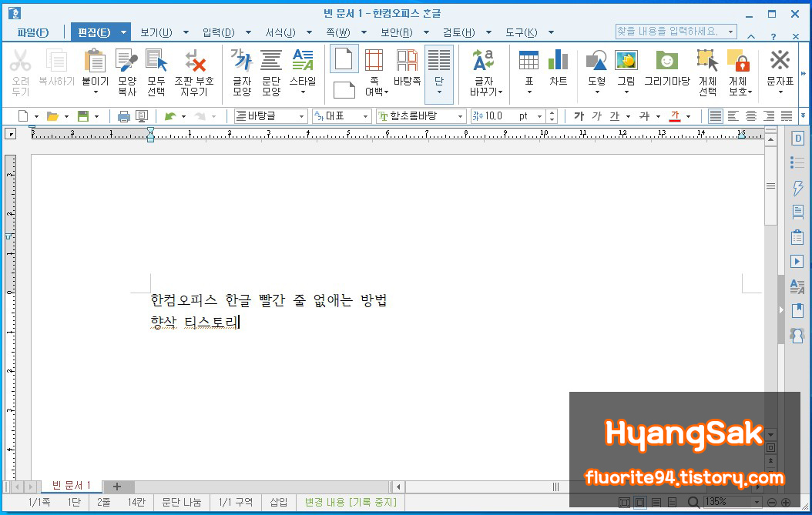812x515 pixels.
Task: Click the 개체 보호 object protect icon
Action: click(x=738, y=61)
